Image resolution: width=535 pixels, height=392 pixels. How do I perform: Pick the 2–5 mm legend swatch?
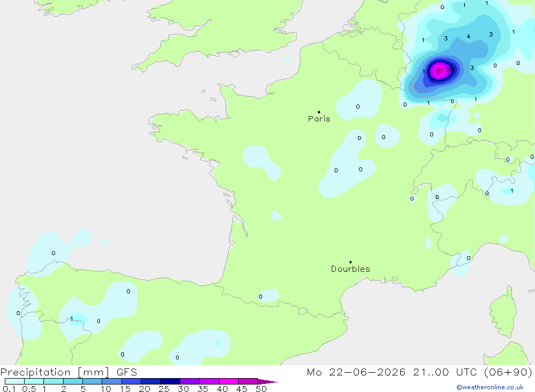[x=73, y=381]
